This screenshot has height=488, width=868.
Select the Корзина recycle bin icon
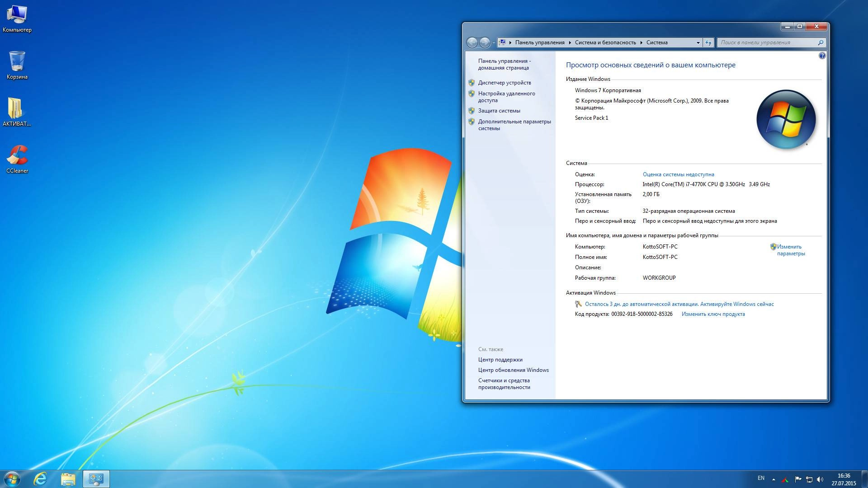coord(17,66)
